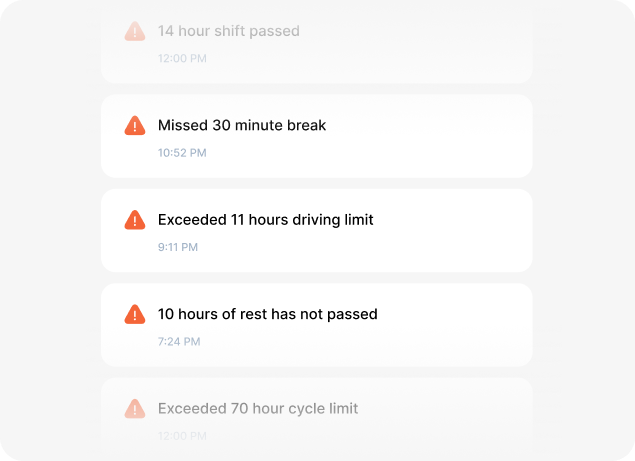Click warning icon for Missed 30 minute break
The image size is (635, 461).
[x=134, y=126]
